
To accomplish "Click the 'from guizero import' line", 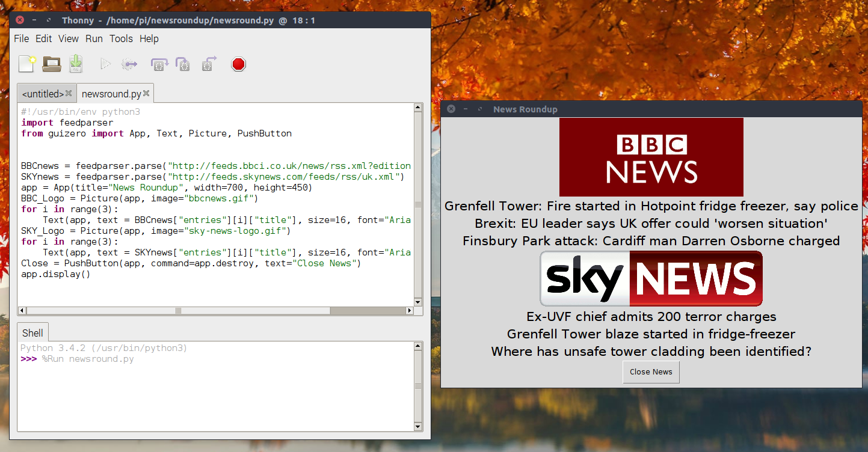I will (x=156, y=133).
